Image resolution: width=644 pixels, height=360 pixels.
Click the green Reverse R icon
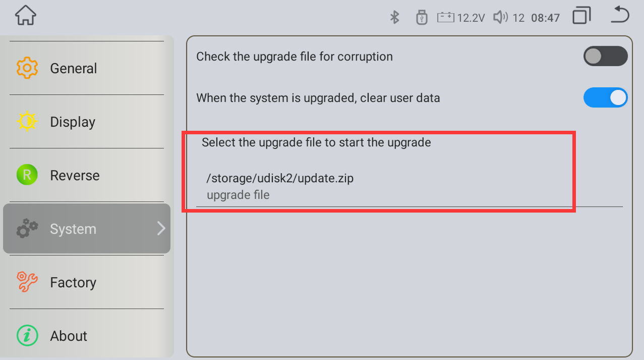[x=27, y=175]
